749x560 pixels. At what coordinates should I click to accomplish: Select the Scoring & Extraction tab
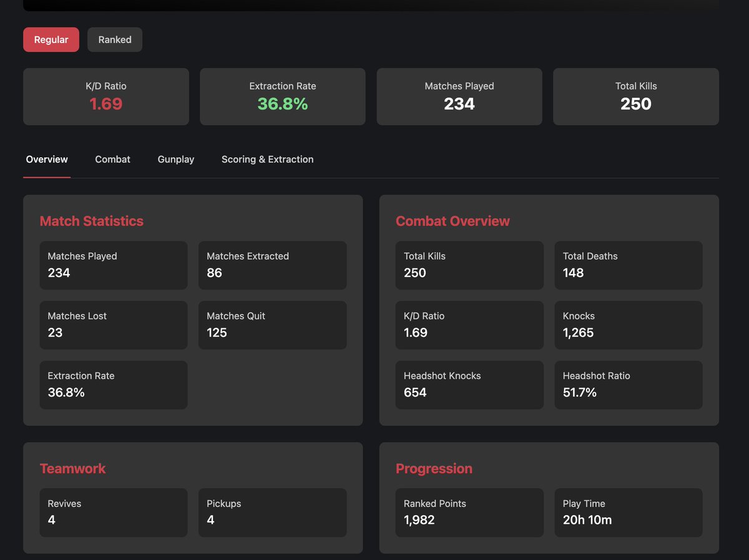point(267,159)
